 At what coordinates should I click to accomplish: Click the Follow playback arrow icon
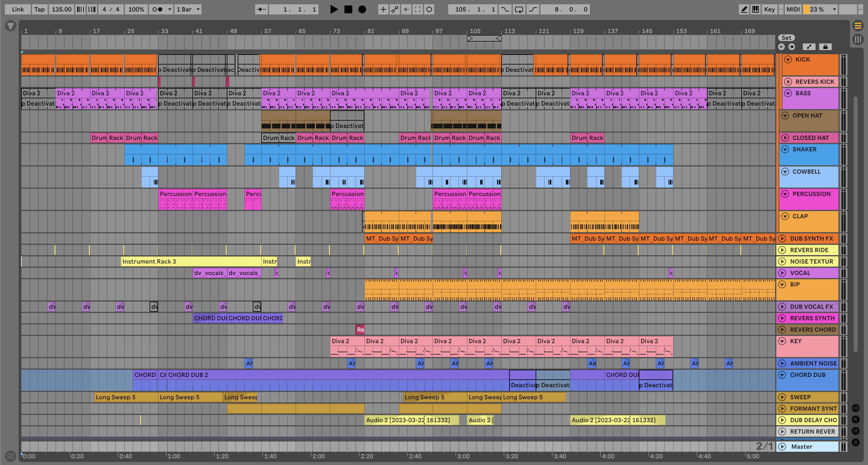[261, 9]
